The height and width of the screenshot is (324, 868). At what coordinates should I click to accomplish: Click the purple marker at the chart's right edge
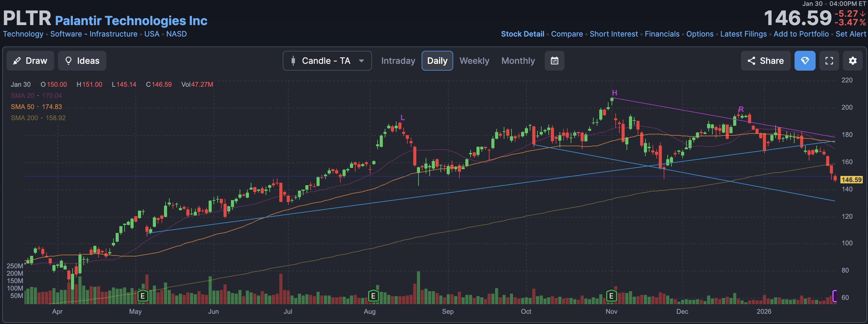[x=835, y=296]
